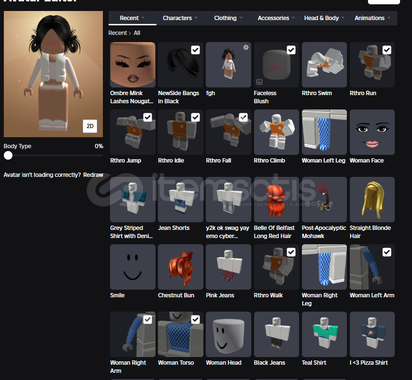
Task: Uncheck the Rthro Run animation
Action: click(x=387, y=50)
